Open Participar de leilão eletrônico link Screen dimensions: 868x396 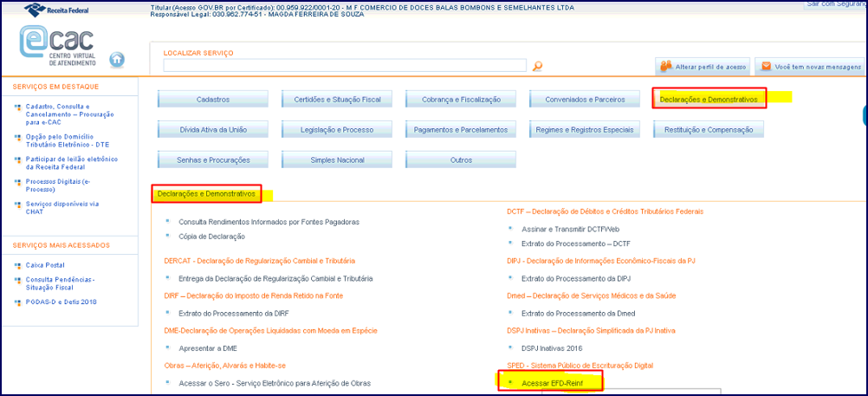click(71, 163)
